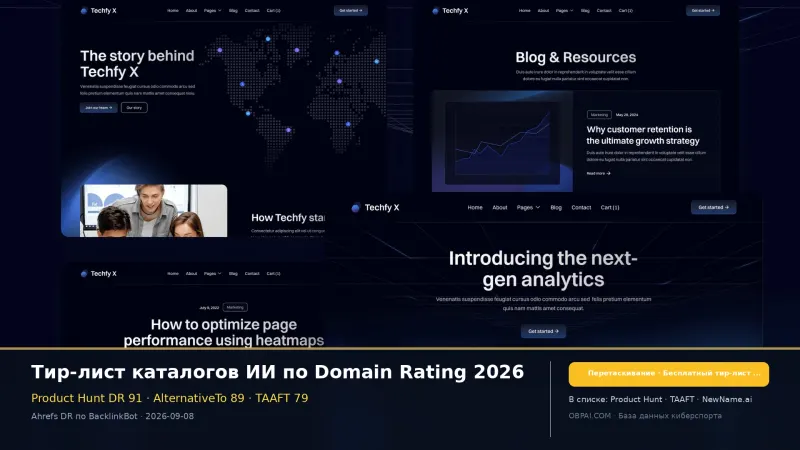Open Contact in the story page mockup's navigation
The image size is (800, 450).
pyautogui.click(x=252, y=10)
